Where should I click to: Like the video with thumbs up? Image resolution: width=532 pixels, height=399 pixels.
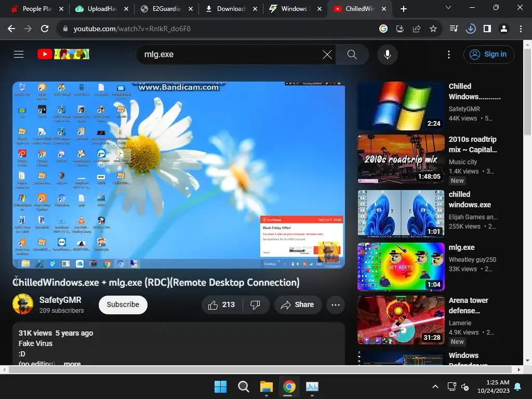point(221,304)
